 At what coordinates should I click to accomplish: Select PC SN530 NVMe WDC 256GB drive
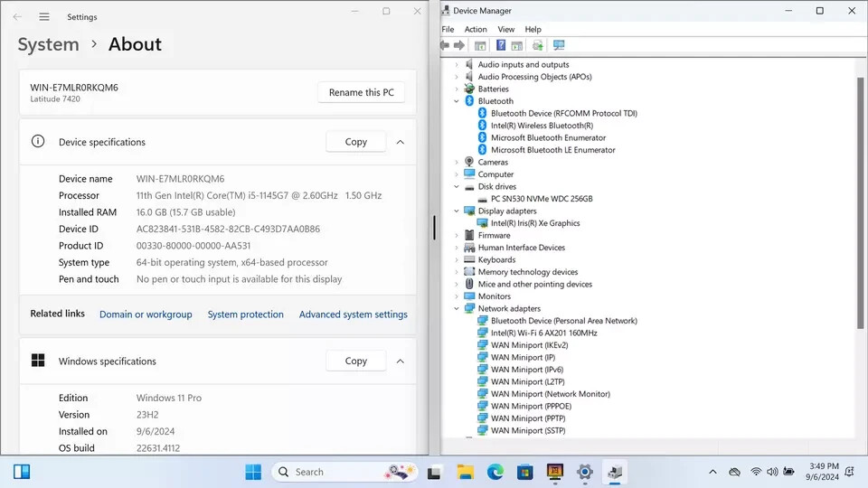(542, 199)
